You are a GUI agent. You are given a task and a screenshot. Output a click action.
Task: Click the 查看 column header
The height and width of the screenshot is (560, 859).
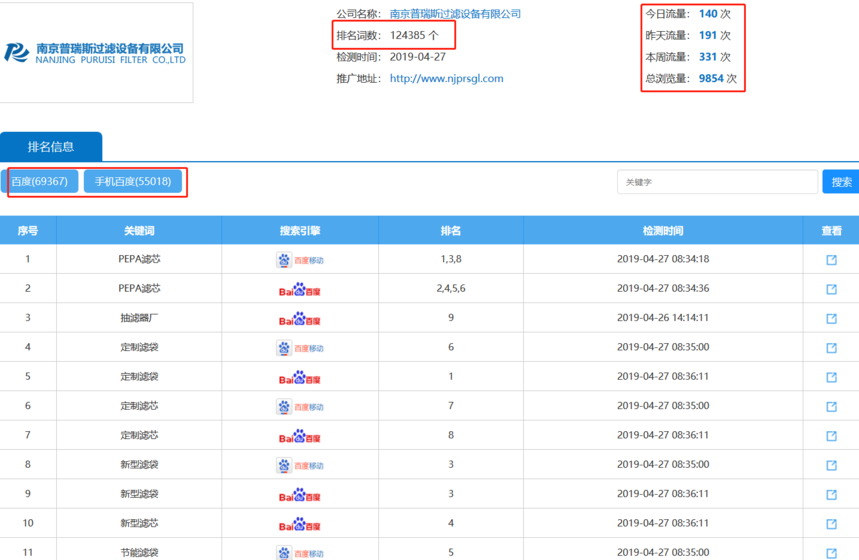(x=831, y=231)
